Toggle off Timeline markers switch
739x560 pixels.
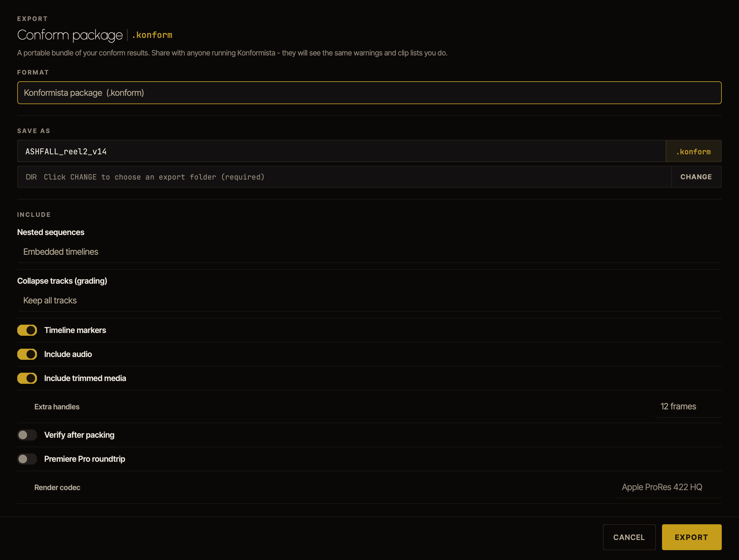tap(27, 330)
